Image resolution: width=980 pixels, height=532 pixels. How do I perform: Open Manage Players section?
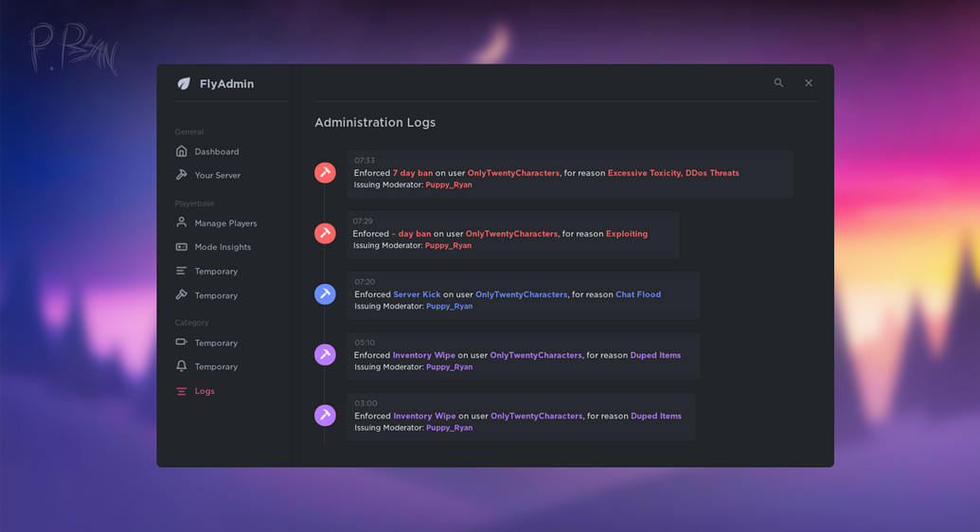pyautogui.click(x=225, y=223)
